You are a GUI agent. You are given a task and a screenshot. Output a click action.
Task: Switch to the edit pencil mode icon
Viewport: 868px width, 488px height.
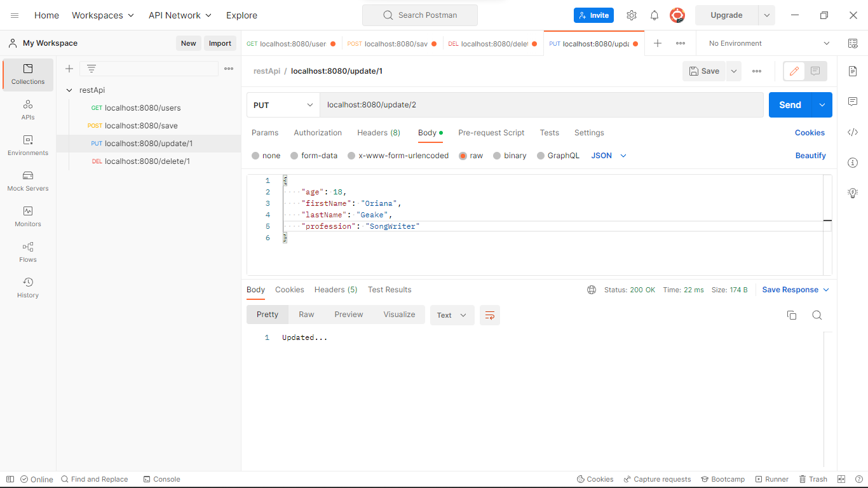click(x=794, y=71)
